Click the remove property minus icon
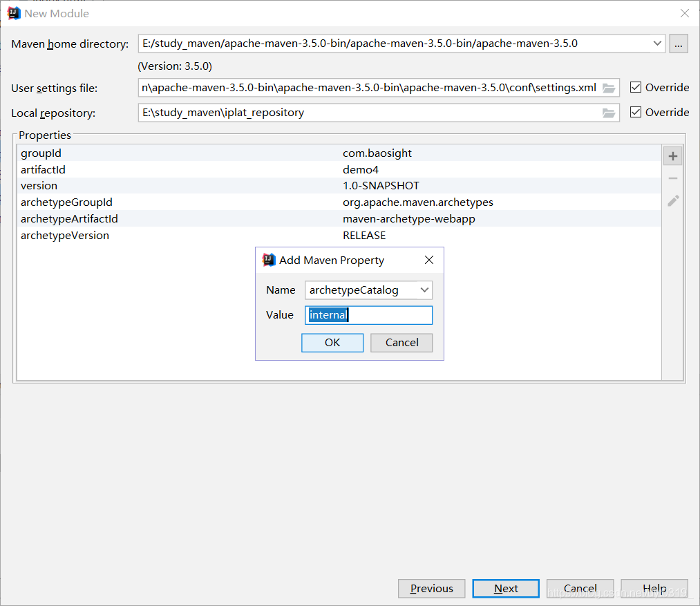Viewport: 700px width, 606px height. point(673,178)
